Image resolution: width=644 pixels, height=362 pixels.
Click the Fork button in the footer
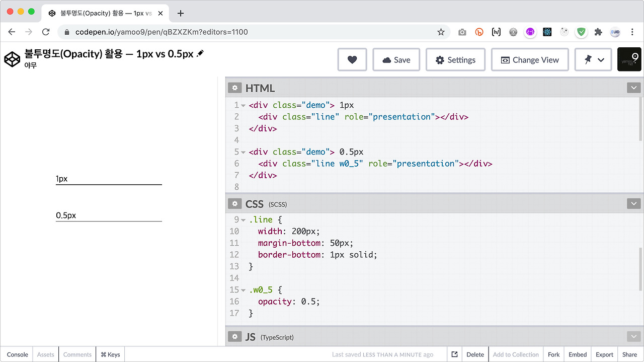click(x=553, y=354)
